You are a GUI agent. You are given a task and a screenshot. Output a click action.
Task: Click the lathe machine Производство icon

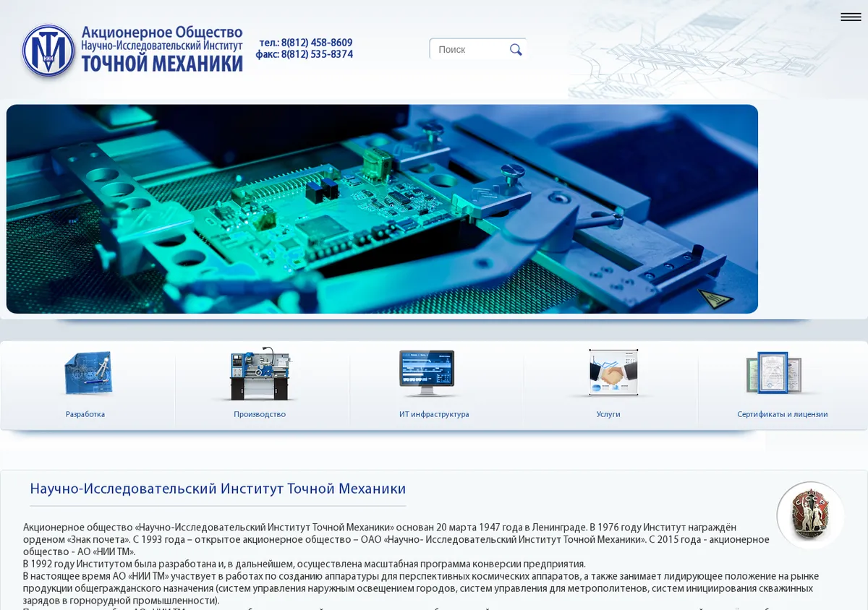click(x=260, y=374)
